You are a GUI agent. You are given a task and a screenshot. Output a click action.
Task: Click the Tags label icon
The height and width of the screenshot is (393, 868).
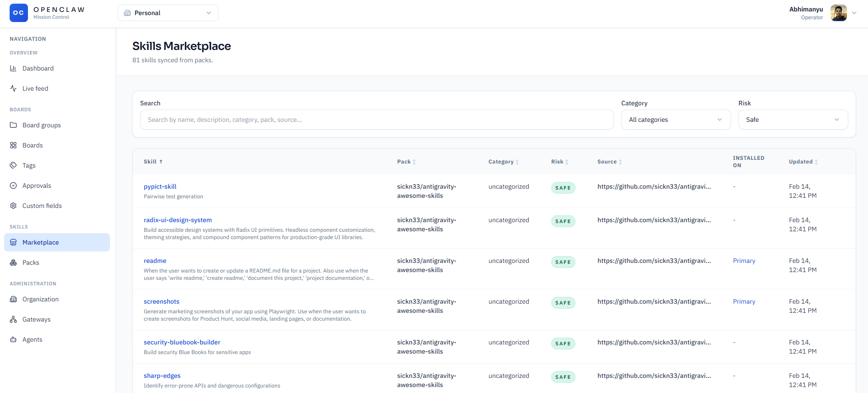13,165
